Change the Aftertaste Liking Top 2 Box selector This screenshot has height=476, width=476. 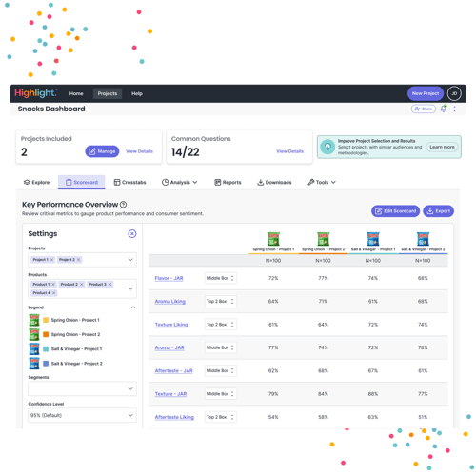tap(221, 417)
